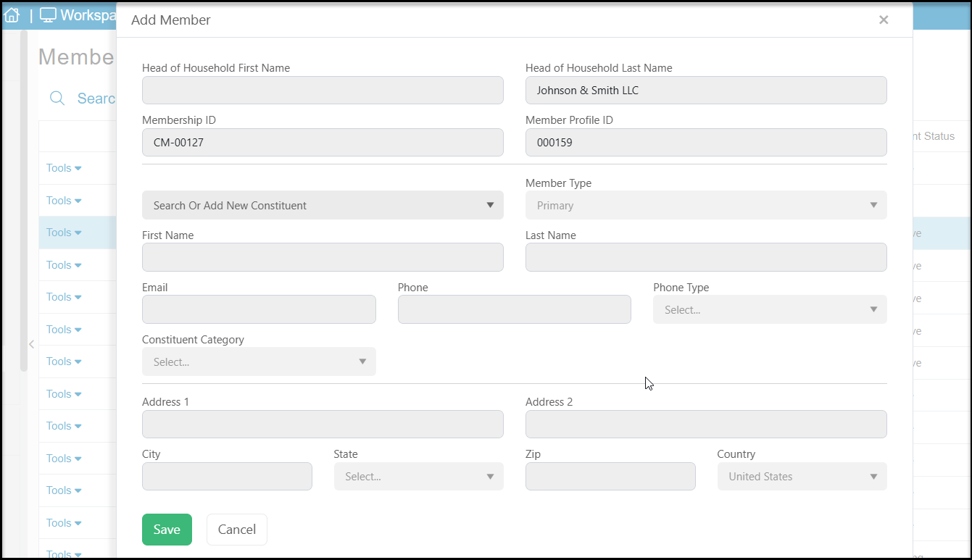
Task: Close the Add Member dialog with X
Action: (884, 20)
